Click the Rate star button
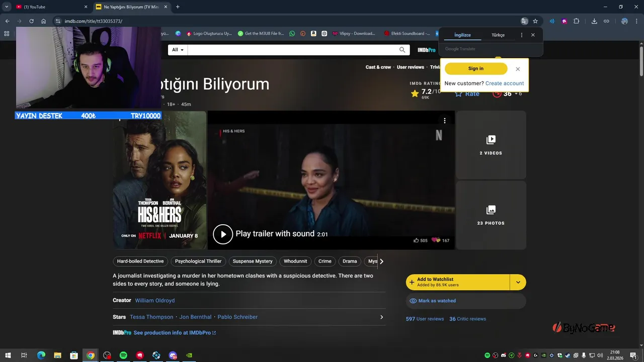The image size is (644, 362). [x=467, y=94]
